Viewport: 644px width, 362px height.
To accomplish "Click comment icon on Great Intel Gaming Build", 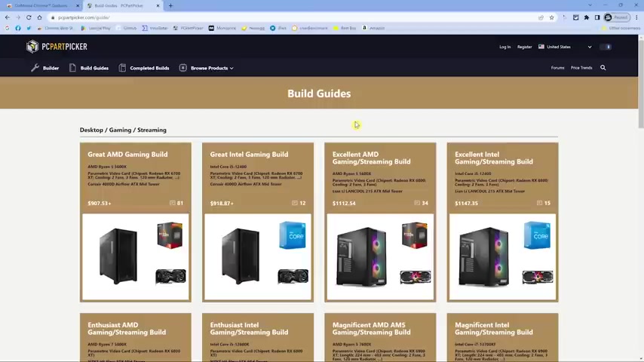I will click(x=295, y=203).
